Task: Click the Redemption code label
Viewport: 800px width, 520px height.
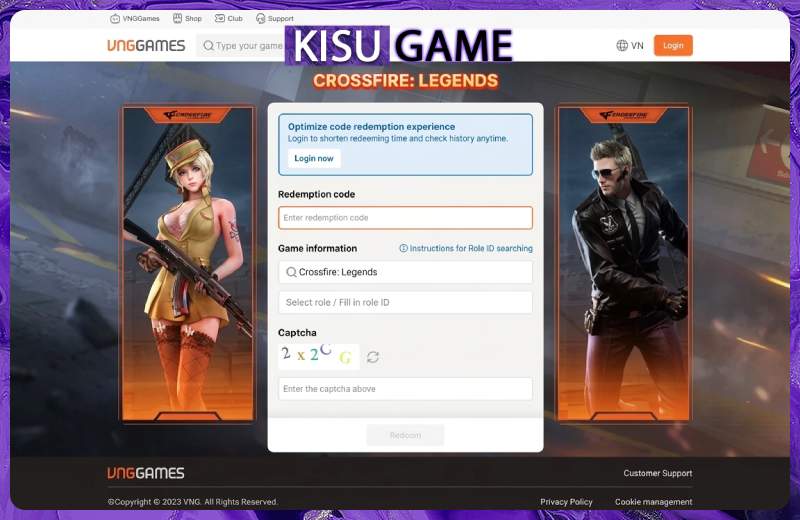Action: (316, 194)
